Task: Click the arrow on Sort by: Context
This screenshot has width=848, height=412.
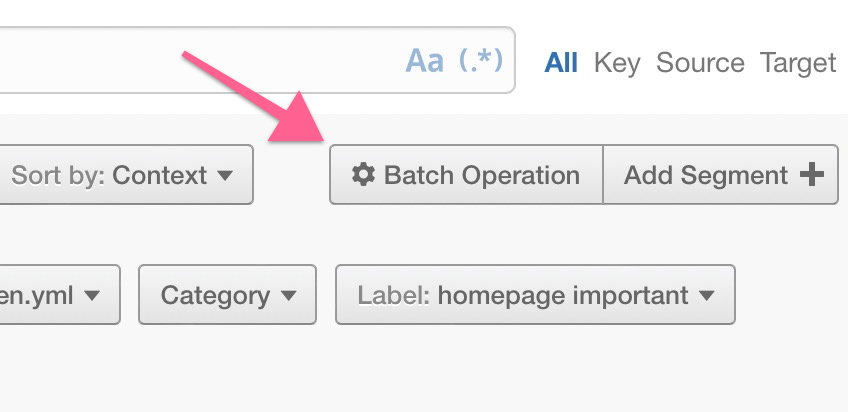Action: point(225,176)
